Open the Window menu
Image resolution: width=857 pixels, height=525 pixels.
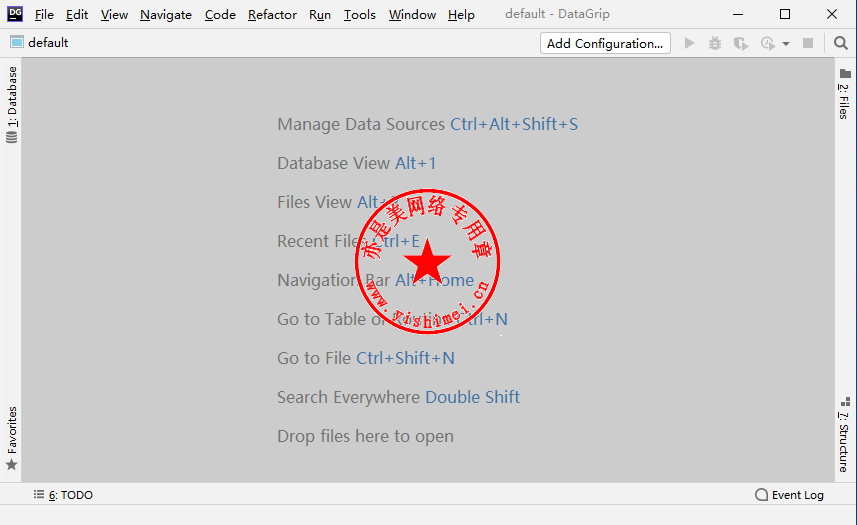412,15
